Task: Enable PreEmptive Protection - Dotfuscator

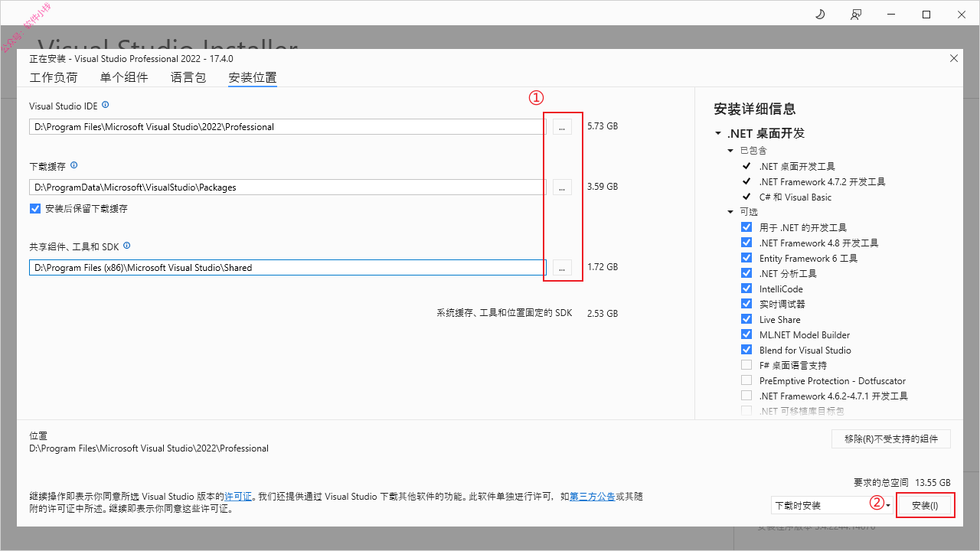Action: click(x=746, y=380)
